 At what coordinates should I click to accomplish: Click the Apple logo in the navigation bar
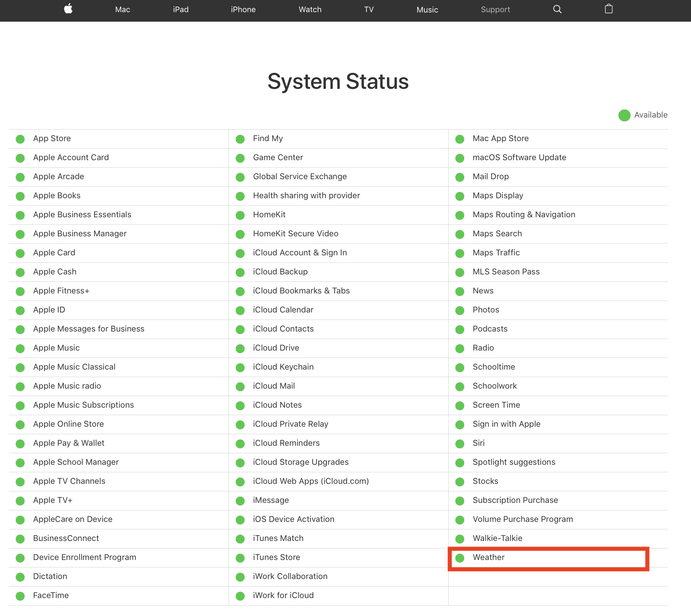(68, 9)
